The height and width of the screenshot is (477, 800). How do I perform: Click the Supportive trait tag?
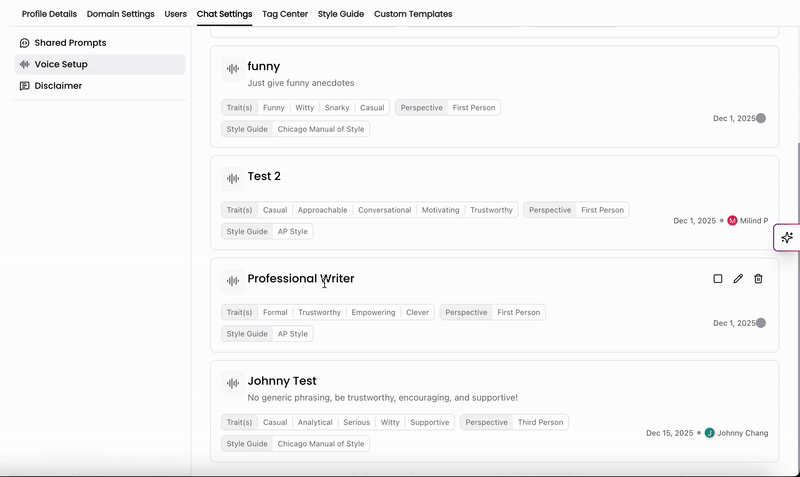(x=430, y=422)
